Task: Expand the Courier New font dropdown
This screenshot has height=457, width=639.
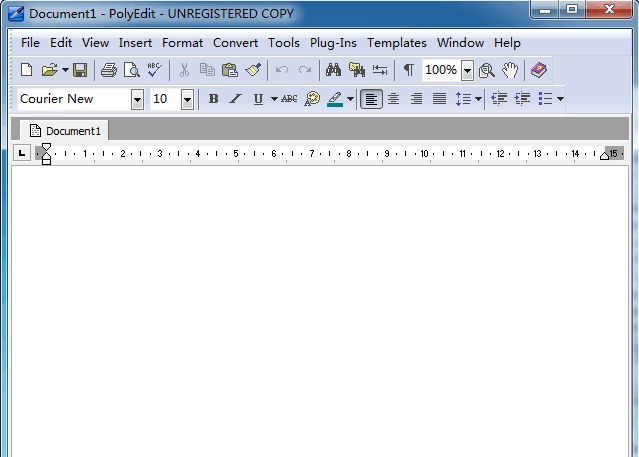Action: (x=137, y=99)
